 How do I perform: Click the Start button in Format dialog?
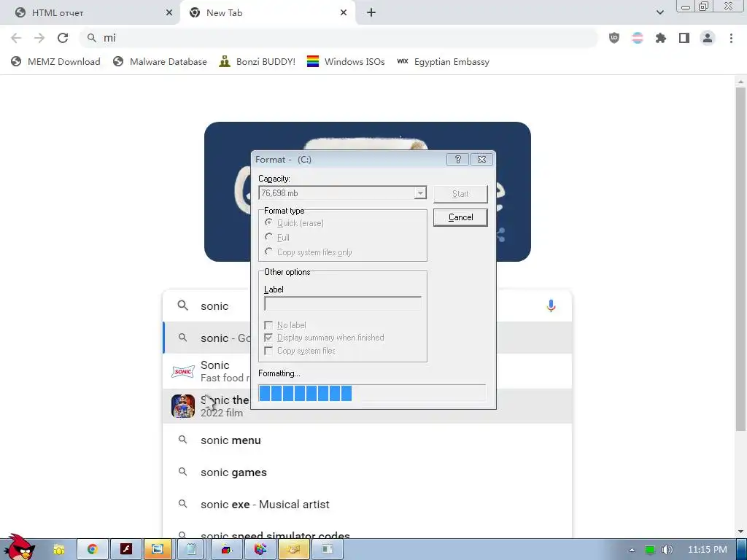[460, 194]
